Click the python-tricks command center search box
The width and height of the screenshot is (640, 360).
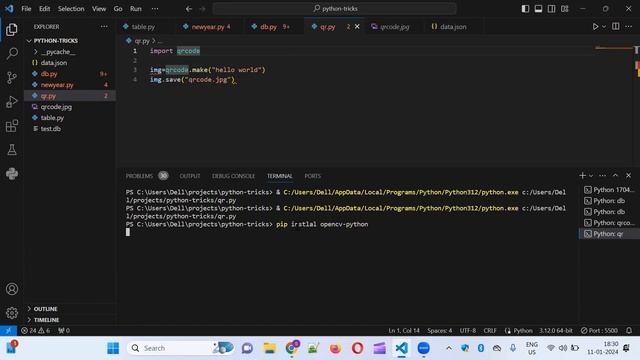click(334, 9)
